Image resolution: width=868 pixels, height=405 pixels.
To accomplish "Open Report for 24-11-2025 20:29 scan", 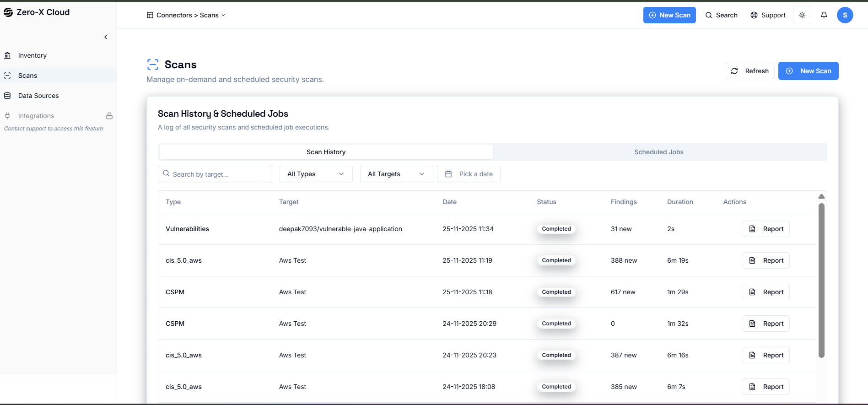I will point(766,324).
